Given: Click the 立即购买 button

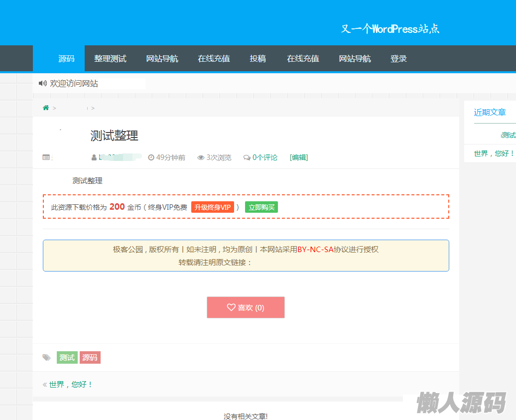Looking at the screenshot, I should (x=261, y=207).
